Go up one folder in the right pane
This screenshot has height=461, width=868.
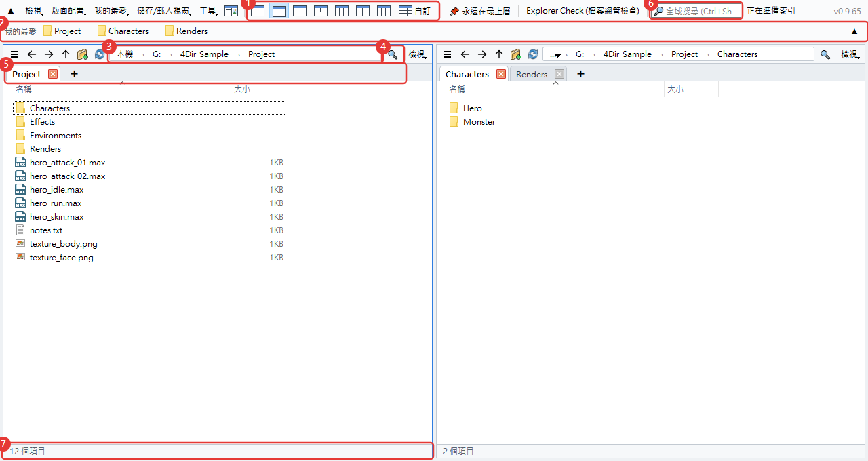coord(499,54)
